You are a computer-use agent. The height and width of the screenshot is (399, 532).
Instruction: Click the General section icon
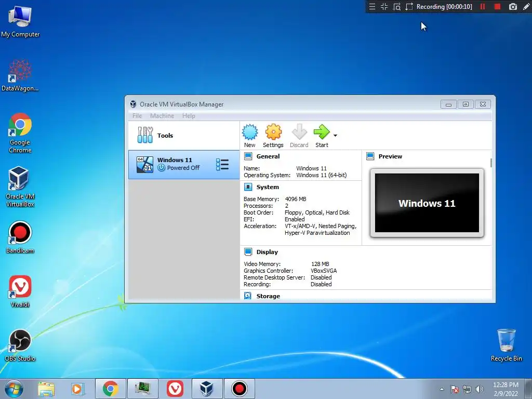click(248, 156)
